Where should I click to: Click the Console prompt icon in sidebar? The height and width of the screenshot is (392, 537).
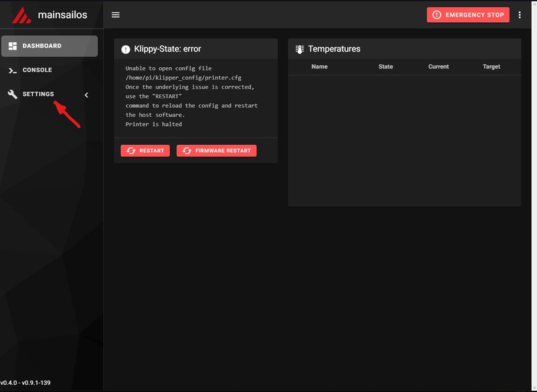click(12, 70)
